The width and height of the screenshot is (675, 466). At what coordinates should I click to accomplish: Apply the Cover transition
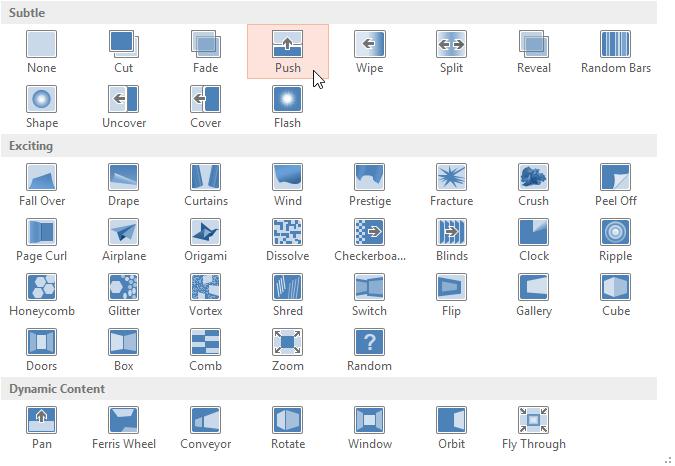tap(205, 107)
